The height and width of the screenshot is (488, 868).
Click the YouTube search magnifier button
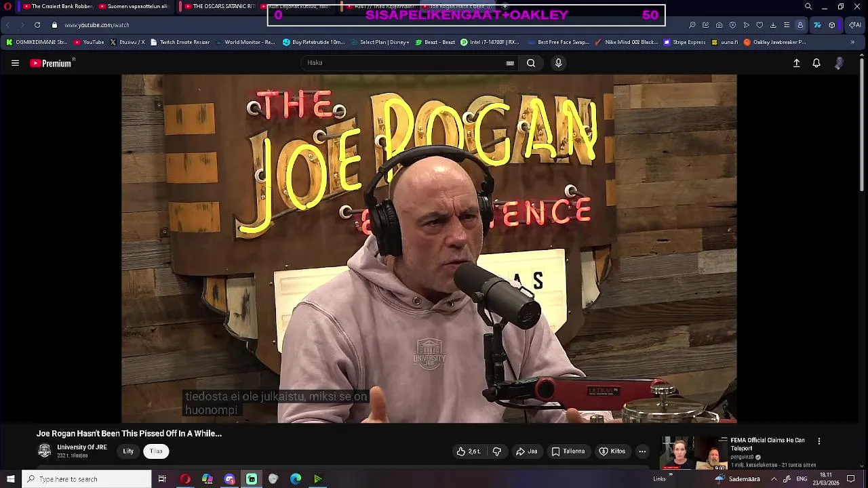(531, 63)
